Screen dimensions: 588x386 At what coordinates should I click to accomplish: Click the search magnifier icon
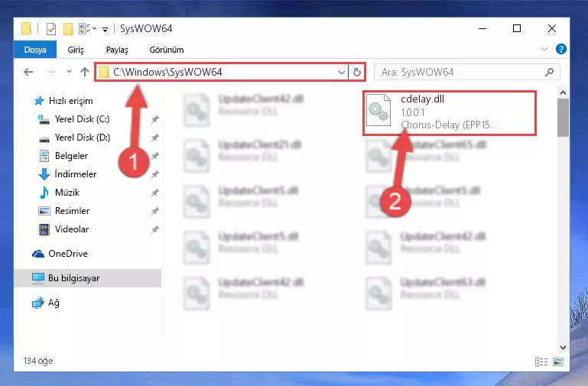[x=549, y=72]
